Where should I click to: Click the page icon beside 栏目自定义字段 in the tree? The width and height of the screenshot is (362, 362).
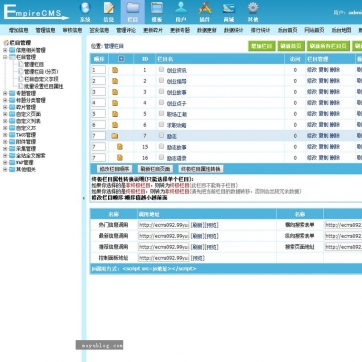(x=21, y=79)
